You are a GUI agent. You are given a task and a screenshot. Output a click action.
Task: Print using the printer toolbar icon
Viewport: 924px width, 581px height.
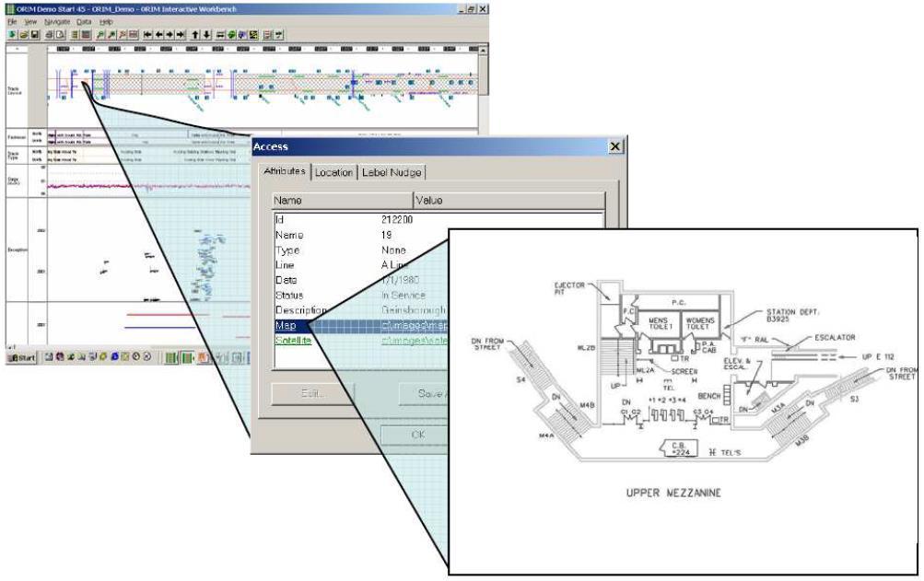click(x=50, y=35)
